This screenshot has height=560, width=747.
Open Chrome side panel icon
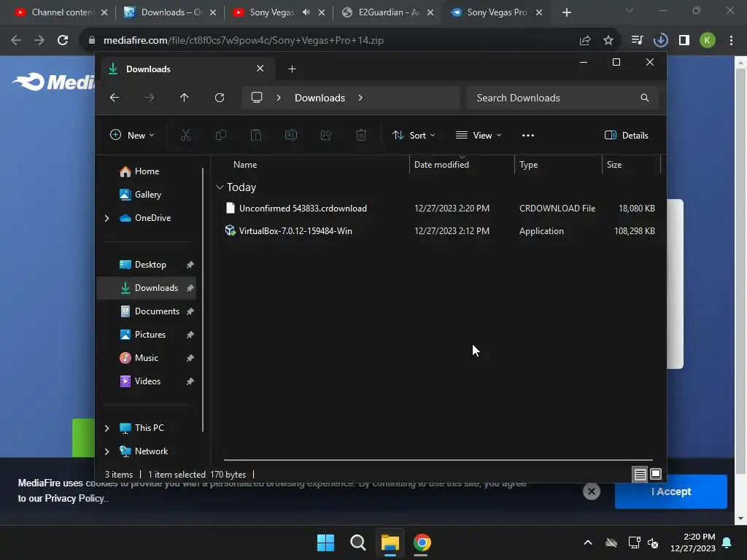(x=684, y=41)
